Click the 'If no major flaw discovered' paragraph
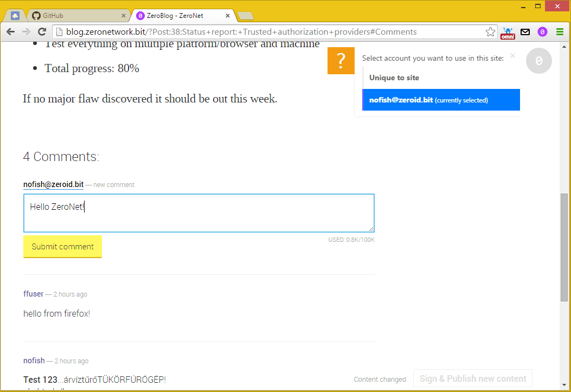Screen dimensions: 571x392 coord(150,99)
